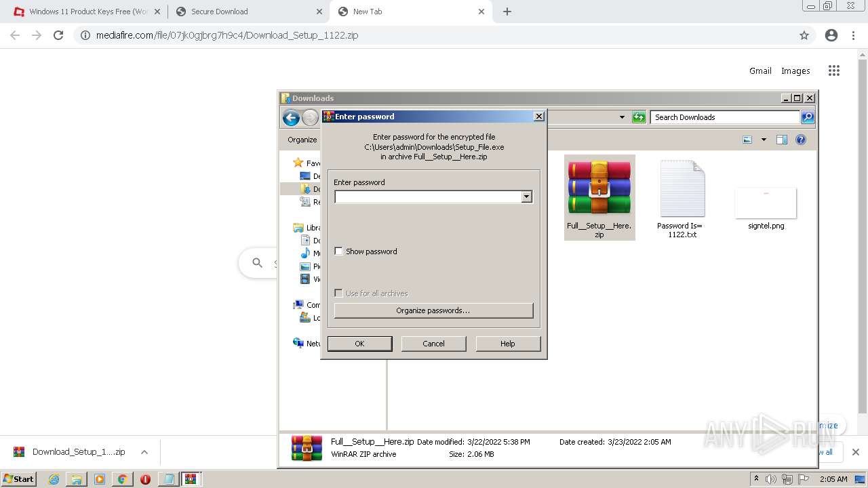This screenshot has width=868, height=488.
Task: Click Chrome's Google apps grid icon
Action: pyautogui.click(x=834, y=70)
